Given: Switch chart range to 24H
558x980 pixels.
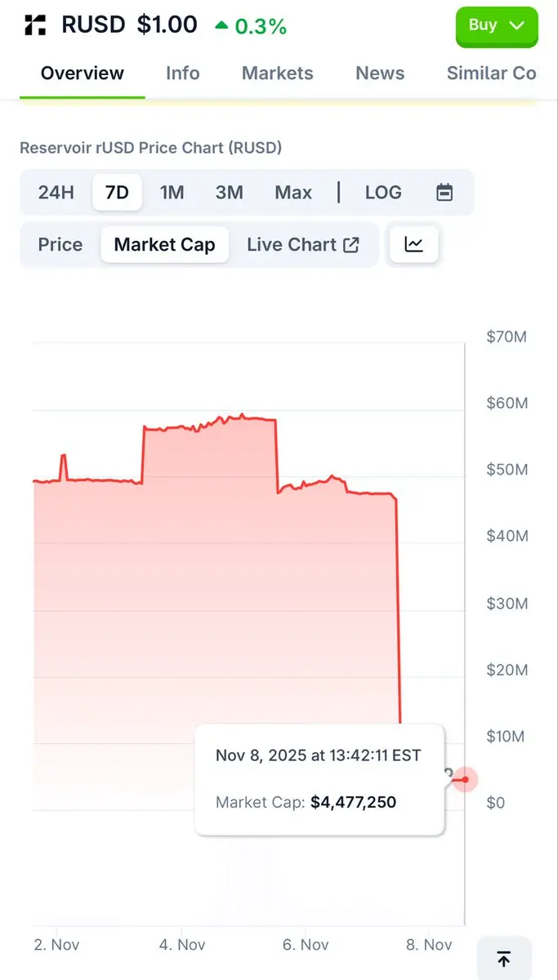Looking at the screenshot, I should coord(56,193).
